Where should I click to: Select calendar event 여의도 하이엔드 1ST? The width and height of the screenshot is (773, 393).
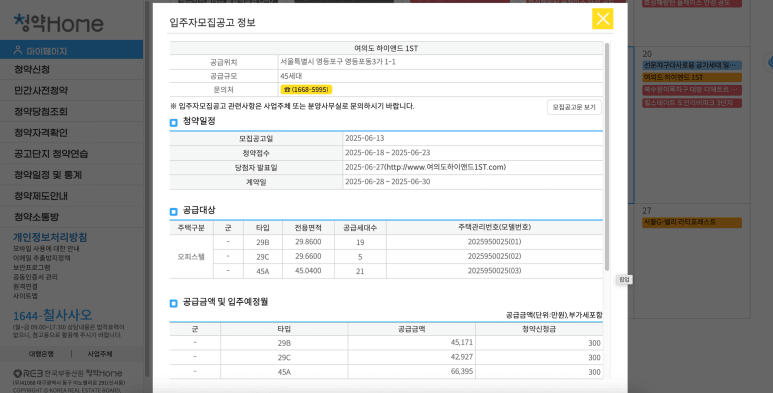pyautogui.click(x=692, y=77)
